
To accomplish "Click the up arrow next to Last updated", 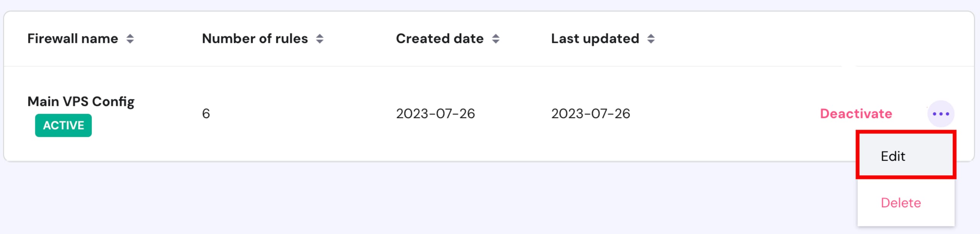I will [x=651, y=36].
